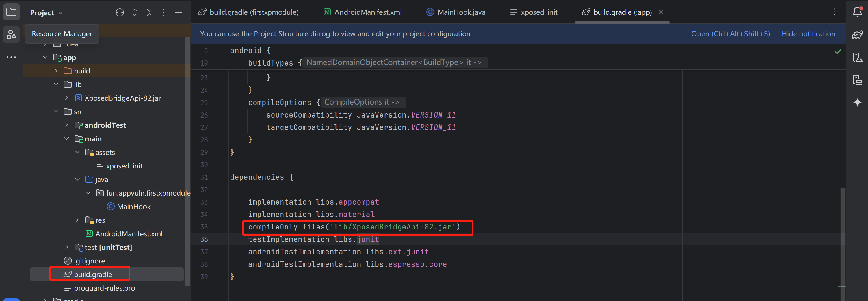Open Notifications bell icon
868x301 pixels.
pyautogui.click(x=857, y=12)
